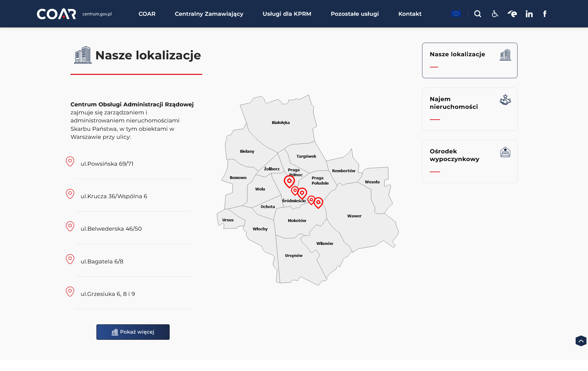This screenshot has height=371, width=588.
Task: Click the COAR logo
Action: 57,14
